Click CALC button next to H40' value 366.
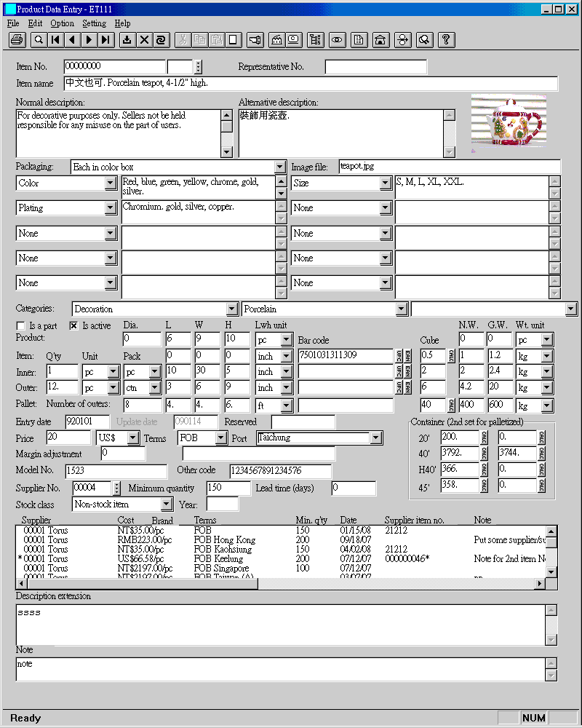582x728 pixels. point(484,469)
